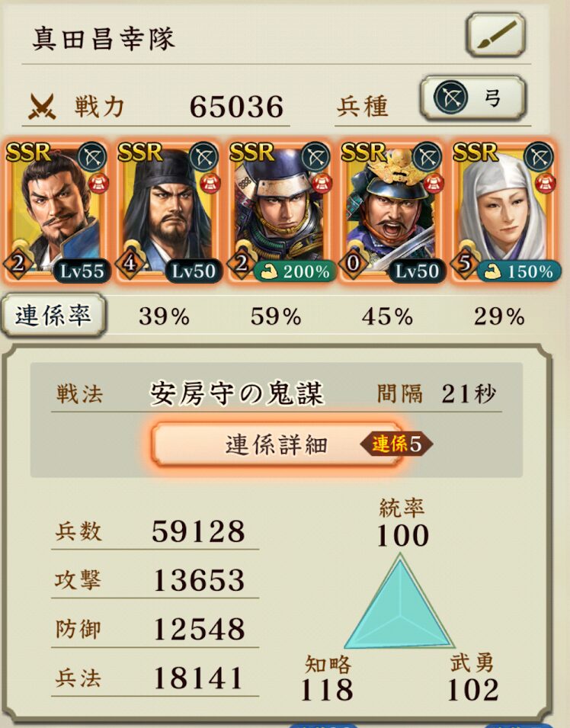Image resolution: width=570 pixels, height=728 pixels.
Task: Tap the 連係5 badge
Action: (396, 444)
